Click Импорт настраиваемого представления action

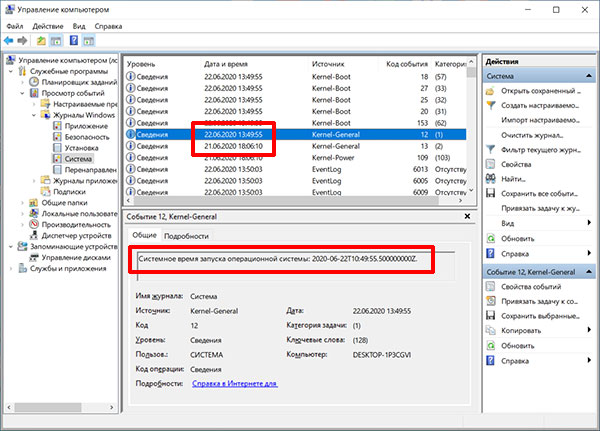coord(541,120)
